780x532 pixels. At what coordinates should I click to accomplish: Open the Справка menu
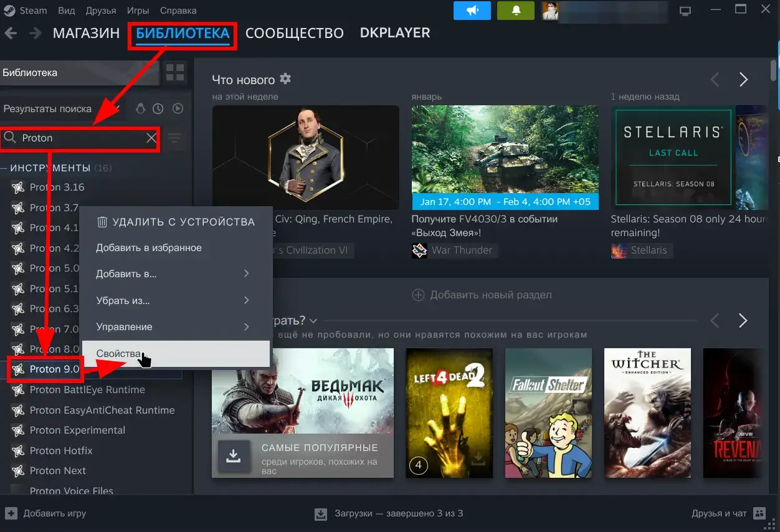click(178, 11)
